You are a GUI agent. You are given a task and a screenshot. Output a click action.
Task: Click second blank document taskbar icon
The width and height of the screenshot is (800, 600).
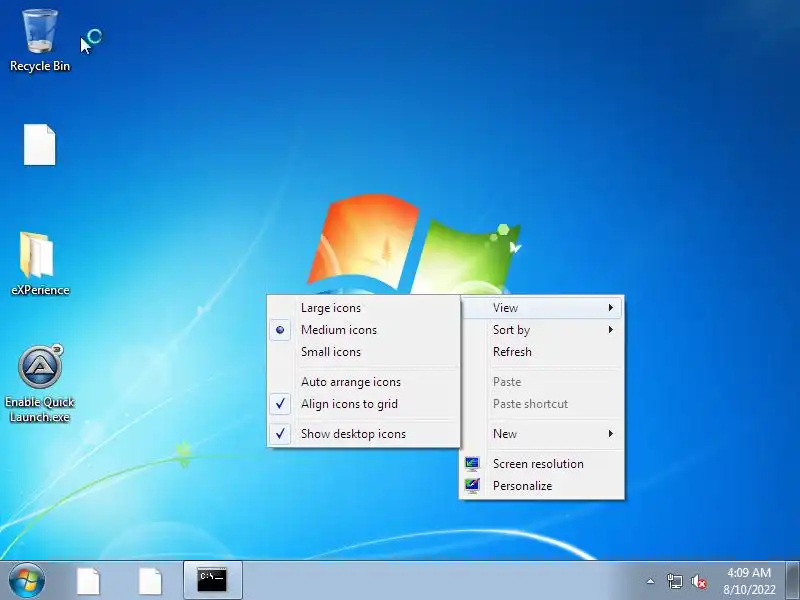click(x=150, y=581)
